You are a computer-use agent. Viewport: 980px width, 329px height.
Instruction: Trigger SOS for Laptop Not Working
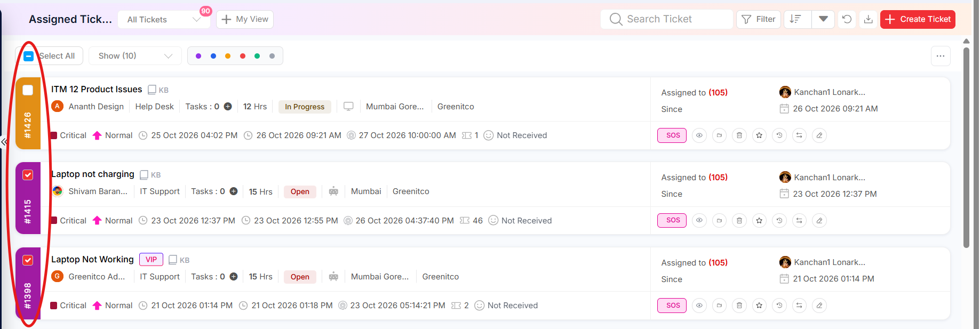coord(672,306)
